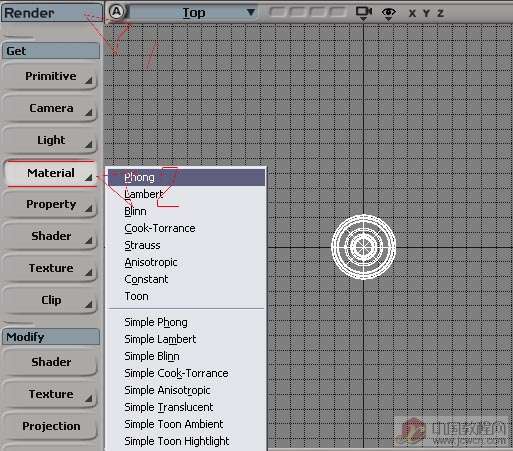Click the X axis button
513x451 pixels.
tap(412, 13)
